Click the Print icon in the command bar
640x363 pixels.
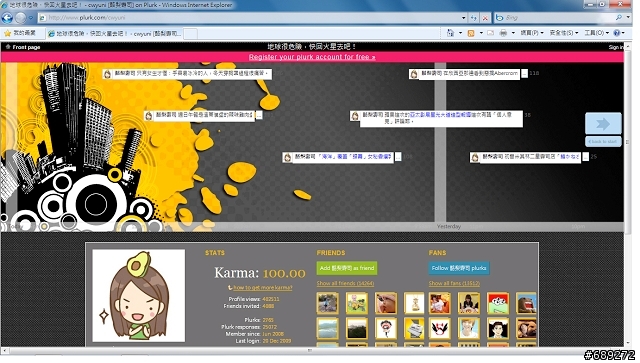[x=503, y=33]
